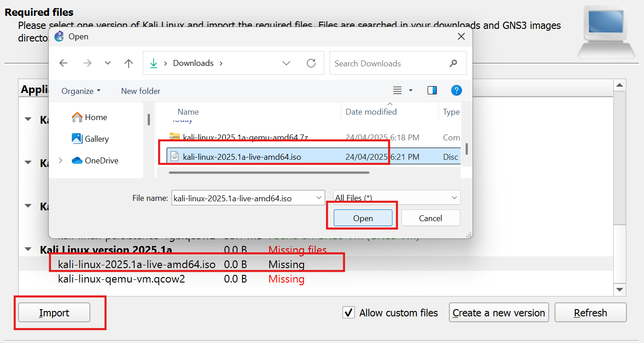Select OneDrive in the navigation pane

click(x=95, y=160)
